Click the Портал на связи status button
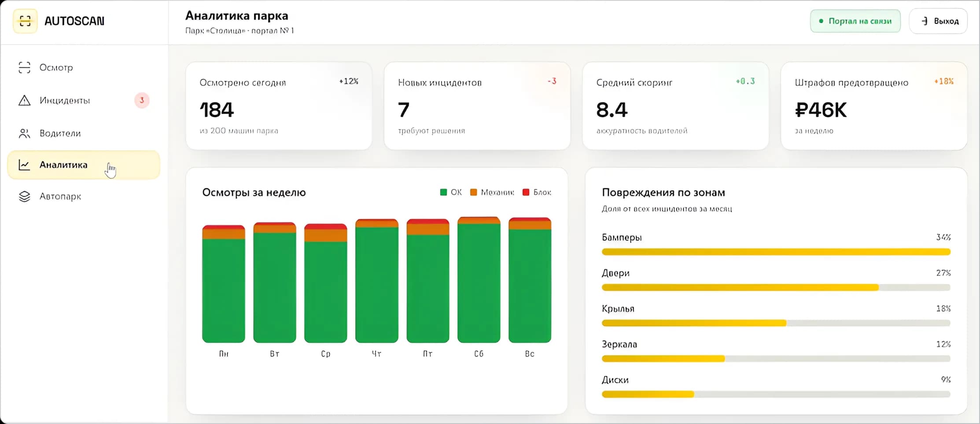This screenshot has width=980, height=424. tap(855, 21)
